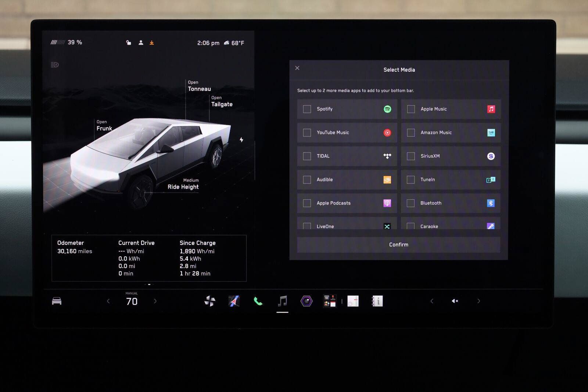
Task: Select the Audible checkbox
Action: [307, 180]
